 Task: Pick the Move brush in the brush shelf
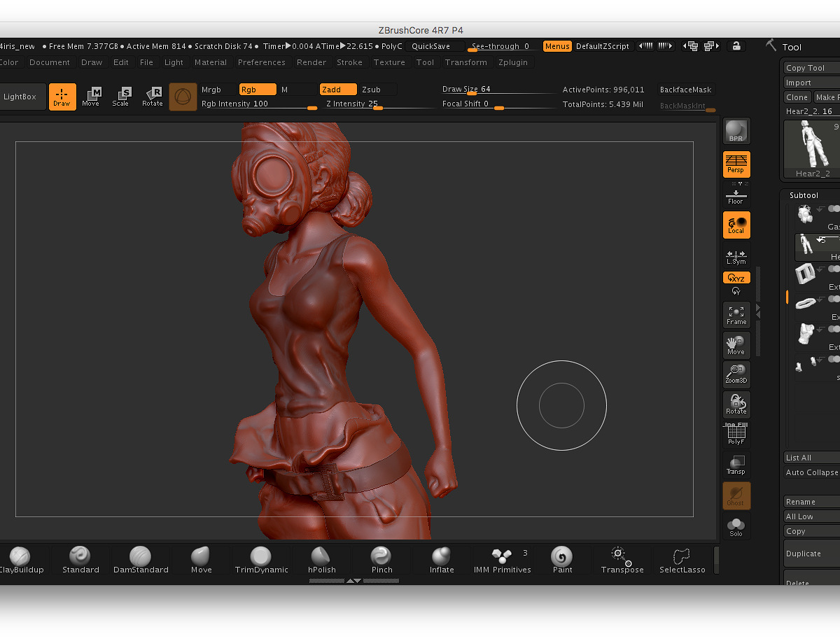click(x=202, y=560)
